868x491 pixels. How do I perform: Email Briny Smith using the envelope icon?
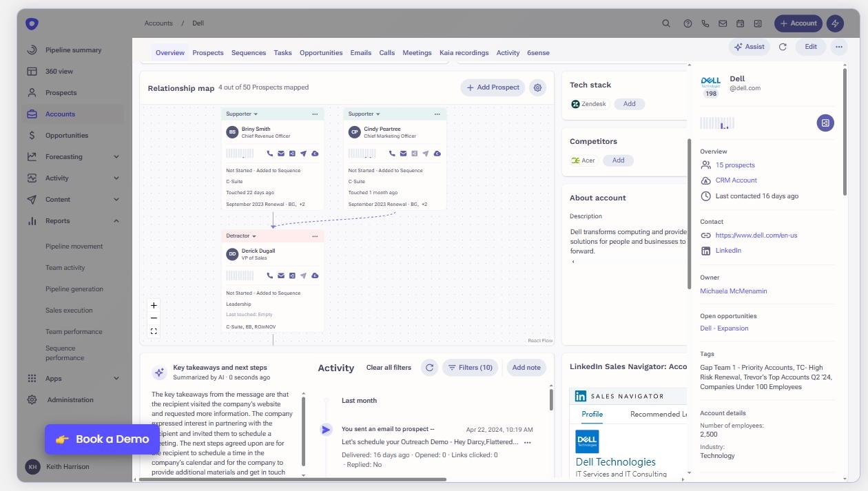pos(281,154)
